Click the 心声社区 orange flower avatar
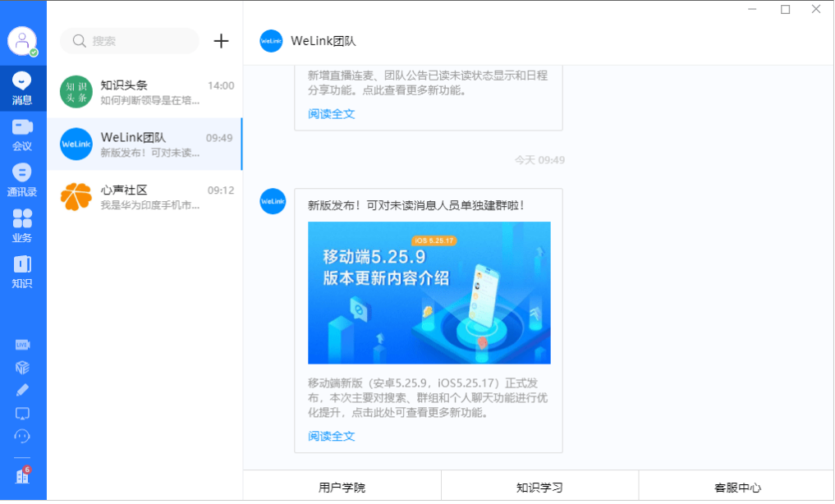The image size is (835, 504). click(x=76, y=197)
